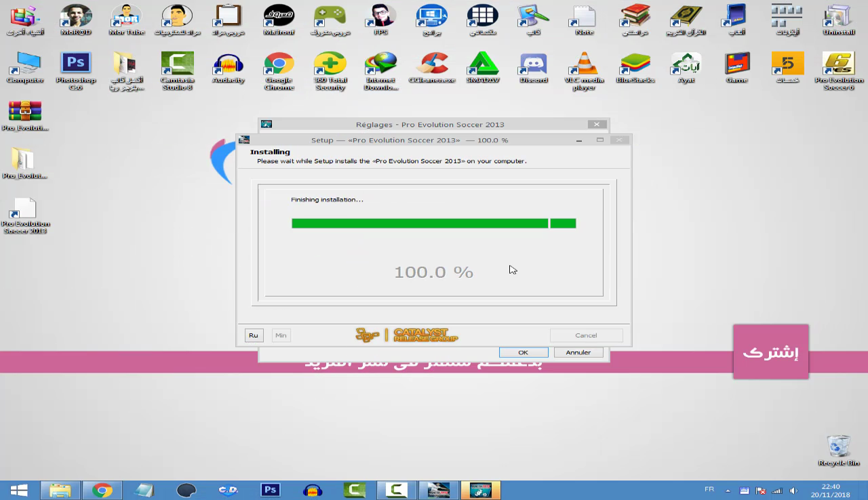Click the Ru language button in Setup
The image size is (868, 500).
pos(254,335)
